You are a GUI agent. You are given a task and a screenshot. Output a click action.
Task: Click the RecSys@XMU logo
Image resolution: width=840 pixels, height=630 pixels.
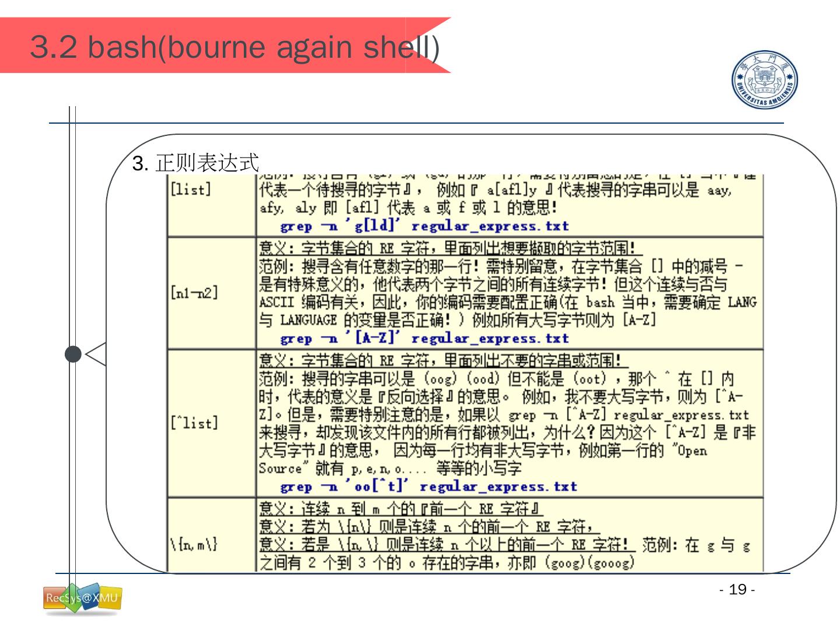[82, 598]
